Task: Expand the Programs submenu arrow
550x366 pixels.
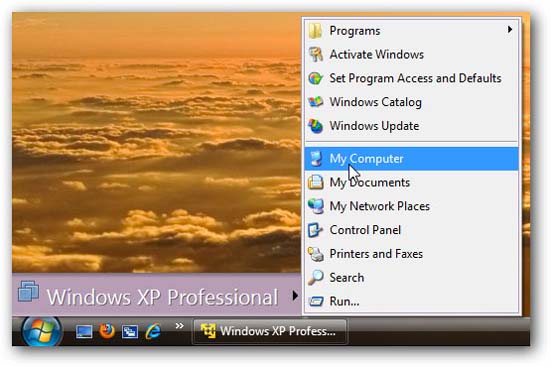Action: click(510, 30)
